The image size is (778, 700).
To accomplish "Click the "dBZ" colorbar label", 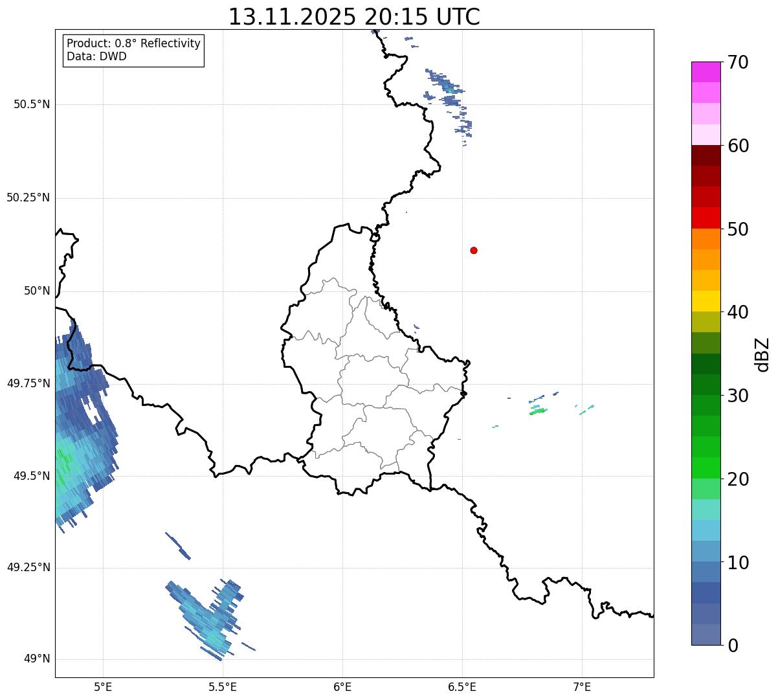I will pos(762,354).
